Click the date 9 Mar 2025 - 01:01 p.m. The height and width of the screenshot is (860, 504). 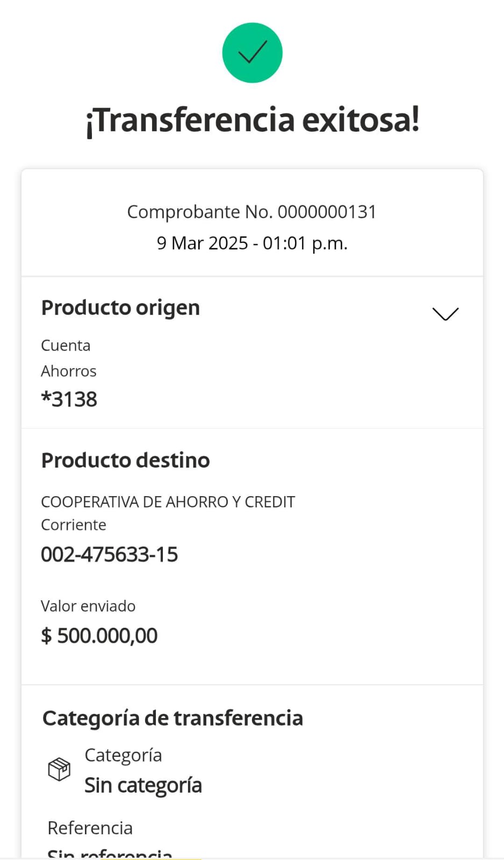pyautogui.click(x=252, y=243)
